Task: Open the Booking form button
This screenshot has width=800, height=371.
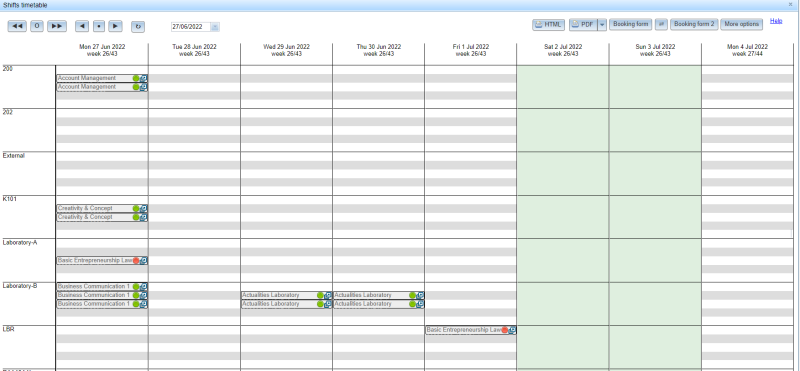Action: 631,24
